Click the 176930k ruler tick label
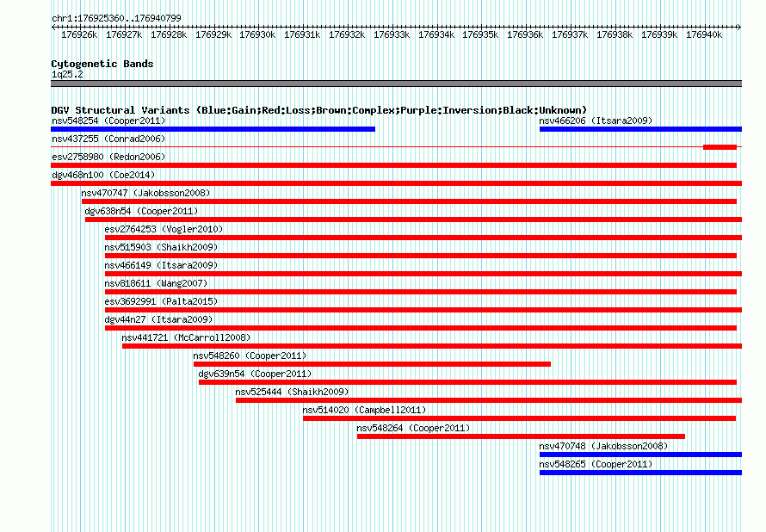Screen dimensions: 766x532 click(x=257, y=34)
